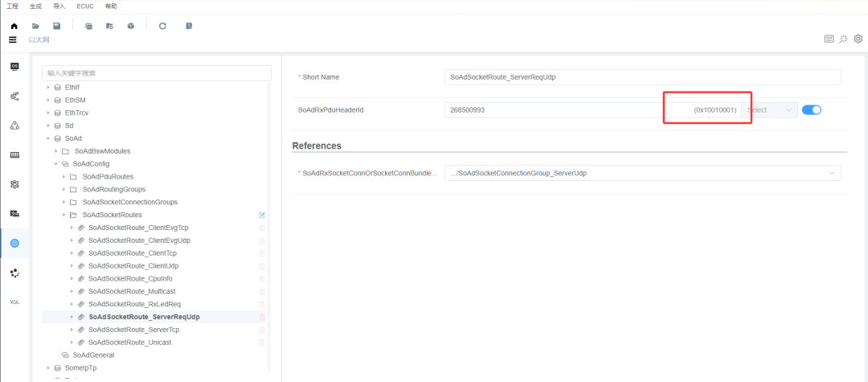The width and height of the screenshot is (868, 382).
Task: Delete SoAdSocketRoute_Unicast via trash icon
Action: pos(262,342)
